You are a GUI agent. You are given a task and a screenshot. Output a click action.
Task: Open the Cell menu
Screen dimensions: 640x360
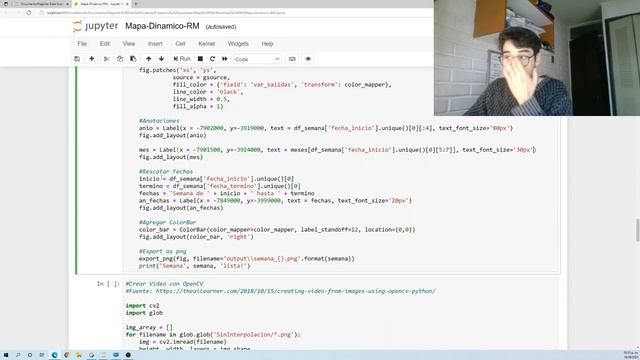(180, 44)
